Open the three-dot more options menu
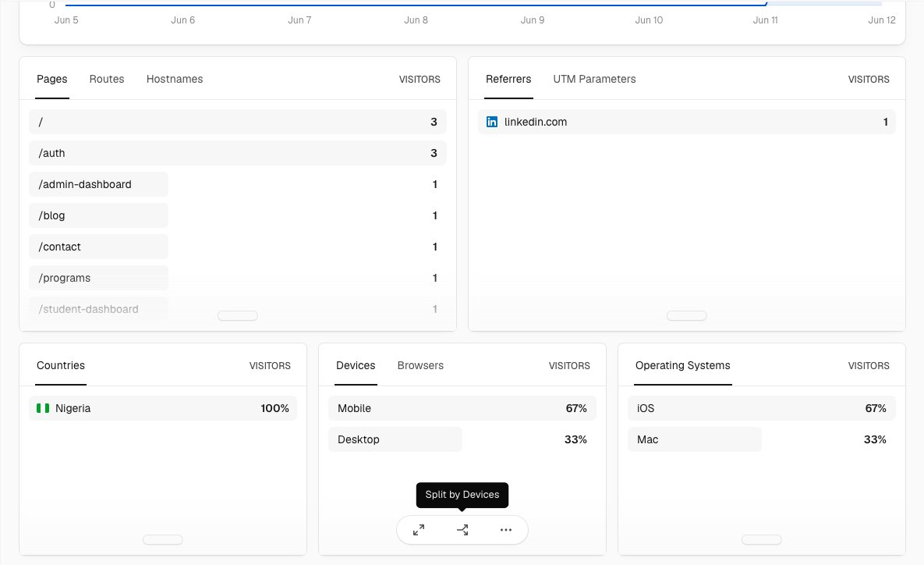Image resolution: width=924 pixels, height=565 pixels. click(x=506, y=530)
